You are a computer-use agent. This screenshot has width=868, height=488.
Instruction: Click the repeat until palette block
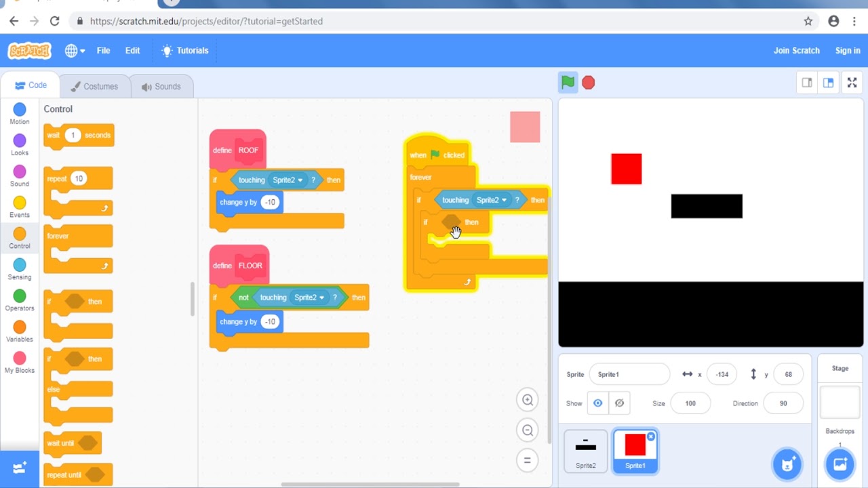pyautogui.click(x=78, y=474)
